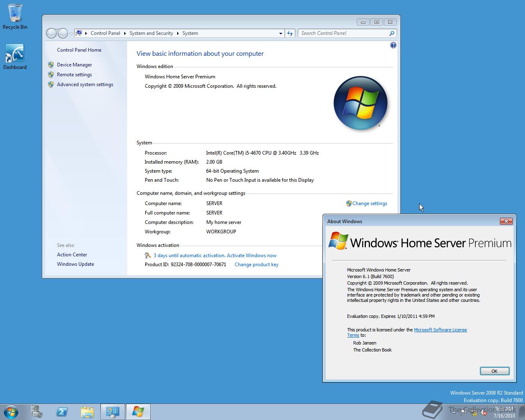
Task: Go to Control Panel breadcrumb
Action: (x=105, y=33)
